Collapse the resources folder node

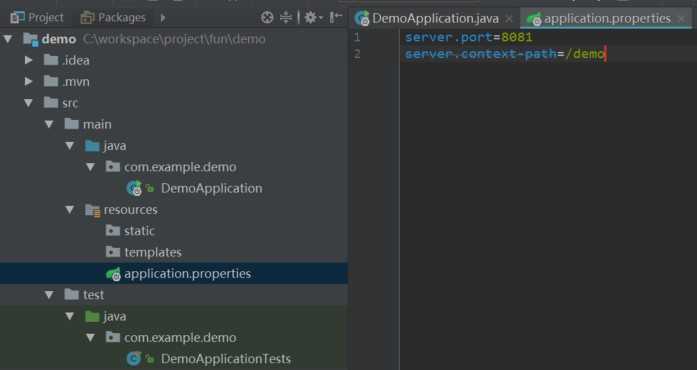pyautogui.click(x=70, y=209)
